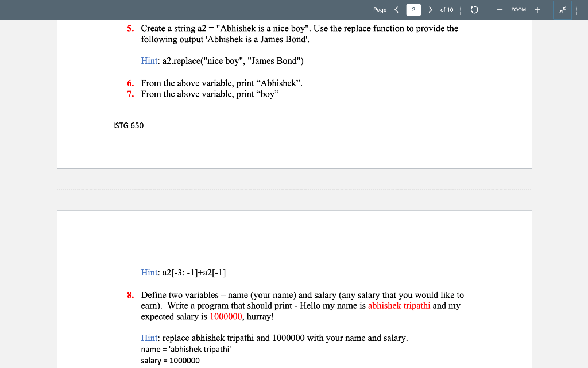
Task: Click the red question number 5
Action: 130,28
